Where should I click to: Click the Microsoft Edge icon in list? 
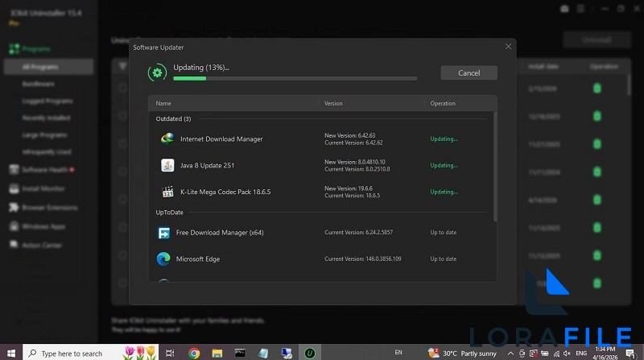pos(163,259)
